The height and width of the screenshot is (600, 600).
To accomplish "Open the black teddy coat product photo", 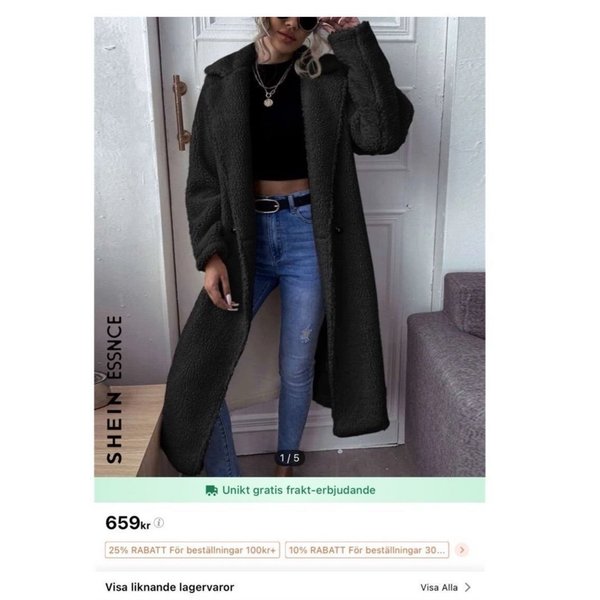I will [290, 247].
